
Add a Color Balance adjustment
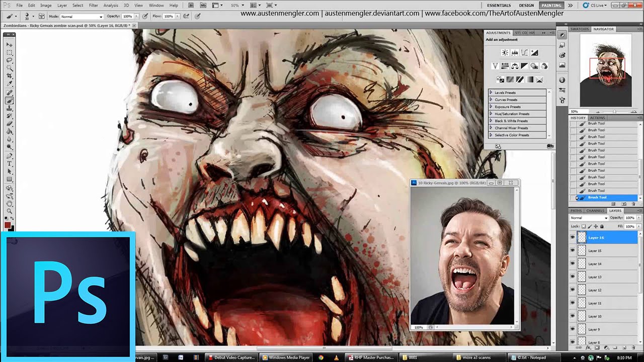click(x=515, y=66)
